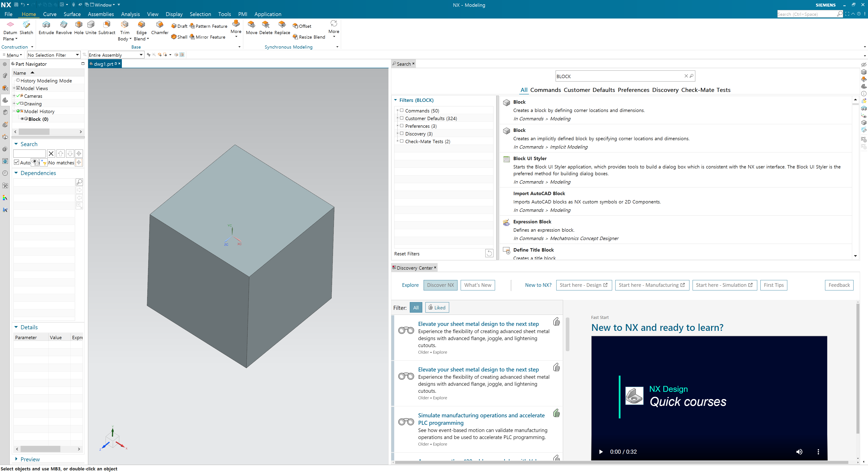The height and width of the screenshot is (472, 868).
Task: Expand the Cameras node
Action: click(14, 96)
